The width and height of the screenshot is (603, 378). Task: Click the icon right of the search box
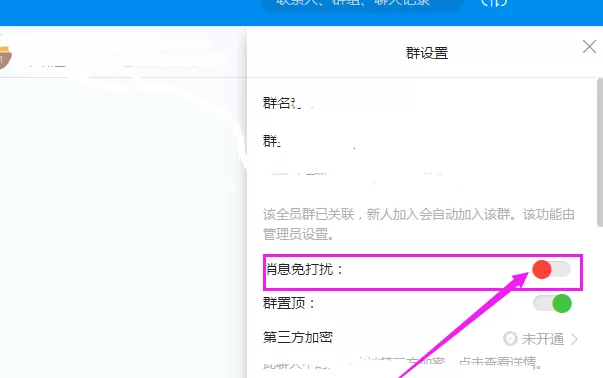pyautogui.click(x=494, y=3)
